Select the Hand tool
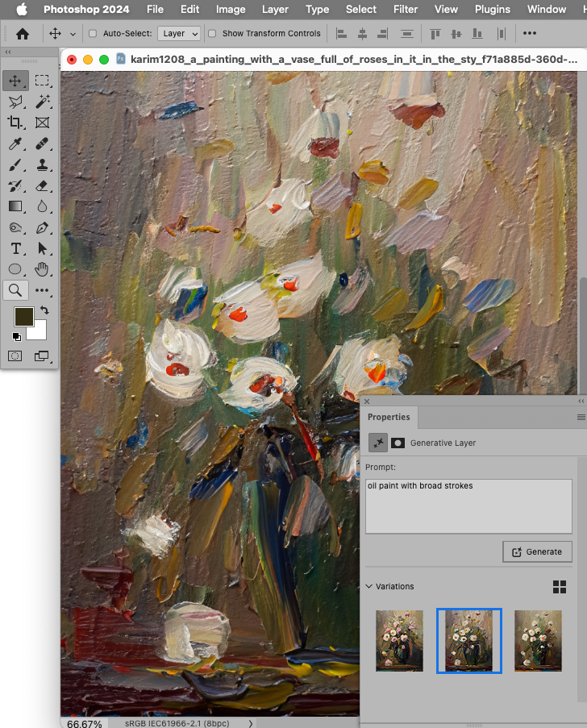This screenshot has width=587, height=728. point(42,269)
